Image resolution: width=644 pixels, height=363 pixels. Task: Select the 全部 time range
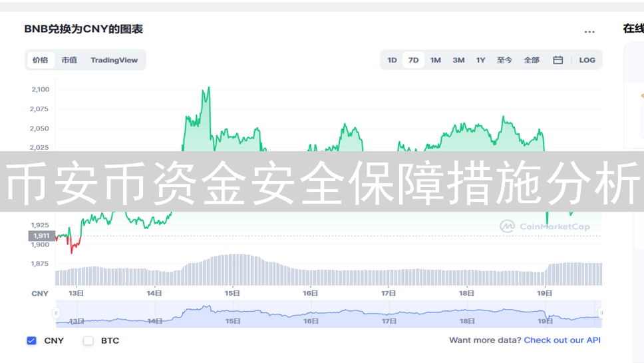point(532,61)
